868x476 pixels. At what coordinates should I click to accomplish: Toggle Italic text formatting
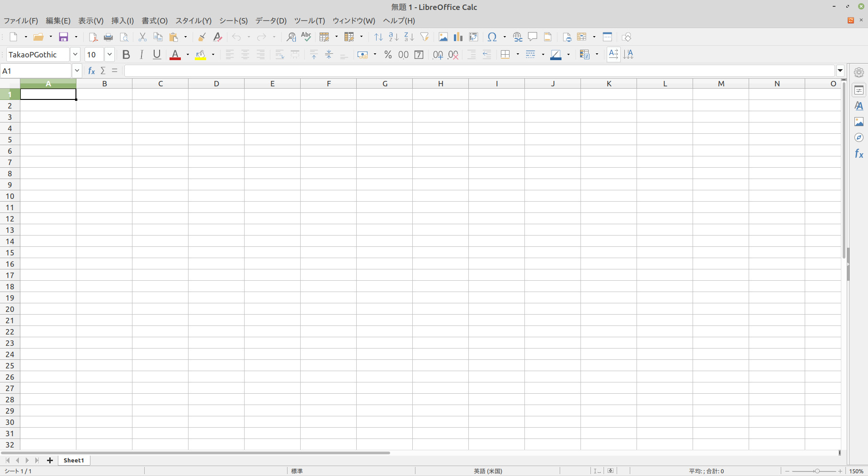(x=142, y=55)
